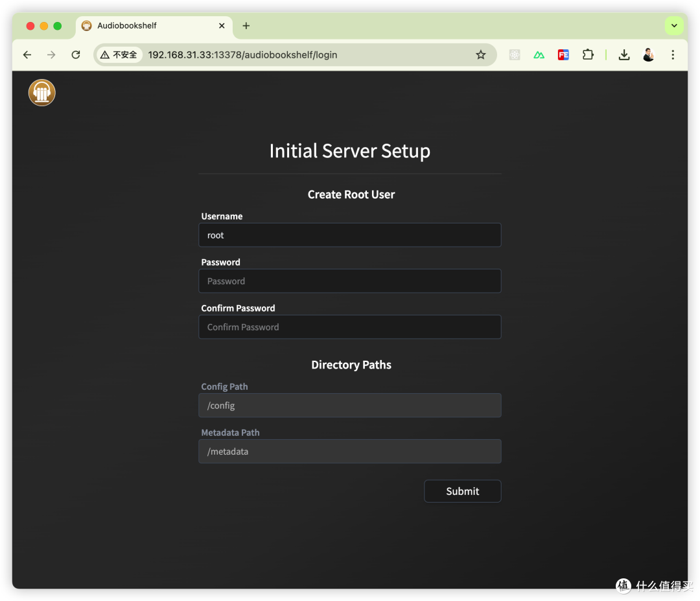Click the Audiobookshelf headphones logo
700x601 pixels.
[x=42, y=93]
